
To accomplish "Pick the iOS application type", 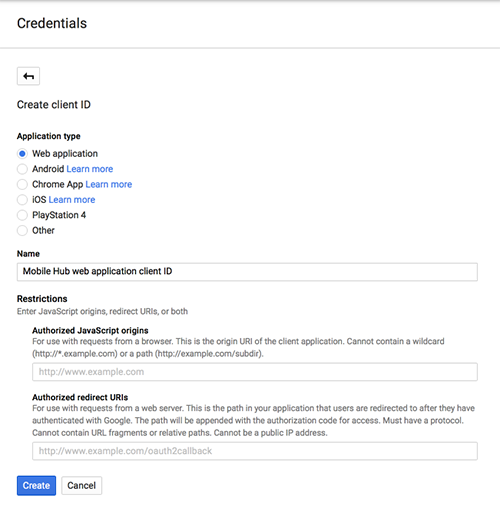I will point(22,200).
